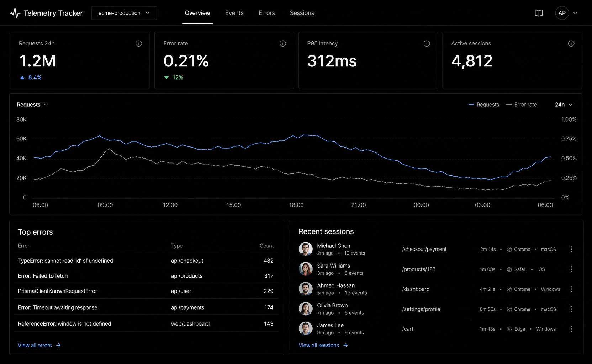
Task: Click the Telemetry Tracker title text
Action: coord(53,13)
